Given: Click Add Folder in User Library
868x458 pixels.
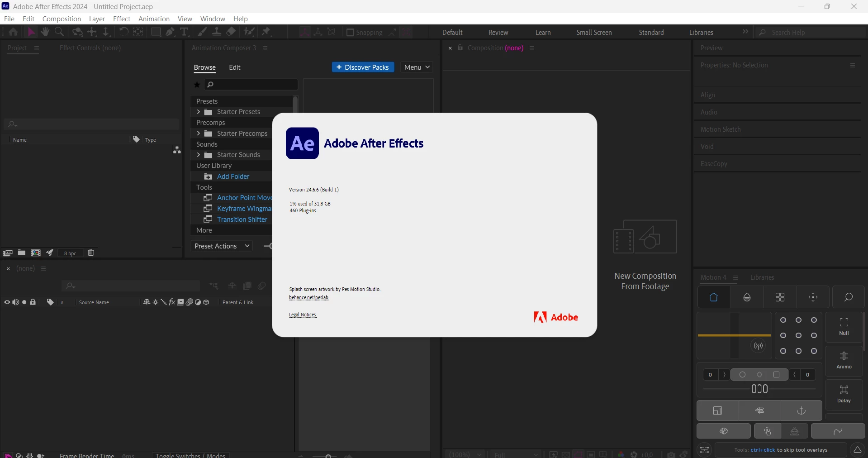Looking at the screenshot, I should 233,177.
